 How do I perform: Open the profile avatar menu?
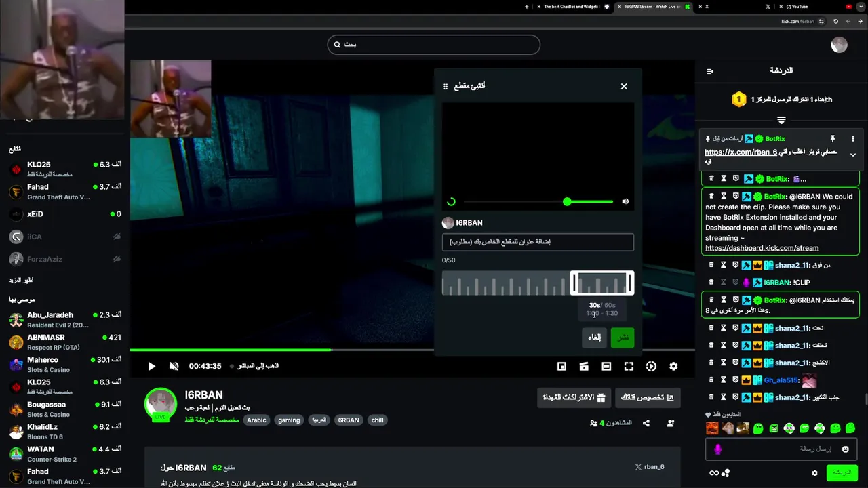pyautogui.click(x=840, y=45)
